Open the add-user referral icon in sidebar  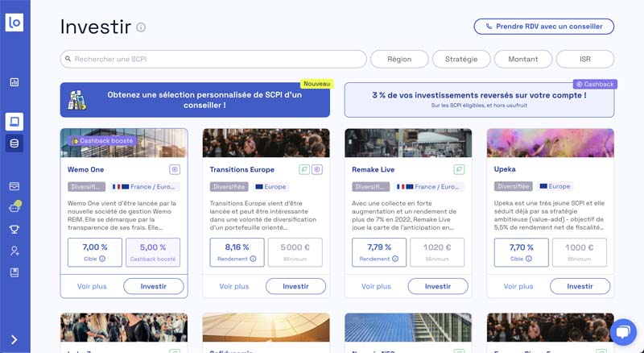[x=14, y=251]
